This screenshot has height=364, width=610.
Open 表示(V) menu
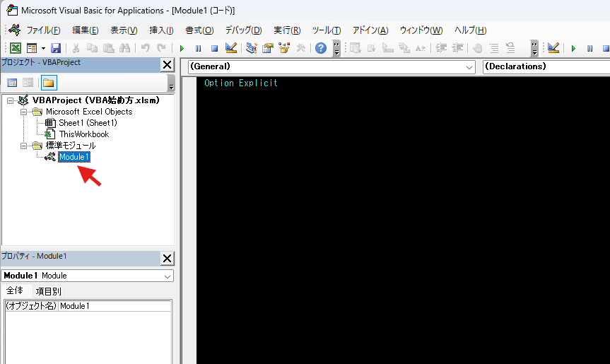124,30
